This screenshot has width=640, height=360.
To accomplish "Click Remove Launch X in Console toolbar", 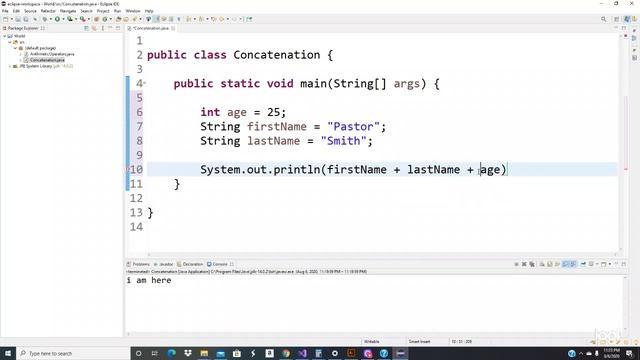I will [x=524, y=264].
